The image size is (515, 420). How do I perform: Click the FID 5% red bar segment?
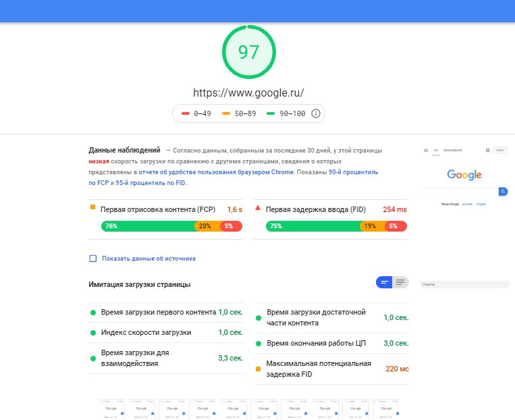point(396,226)
